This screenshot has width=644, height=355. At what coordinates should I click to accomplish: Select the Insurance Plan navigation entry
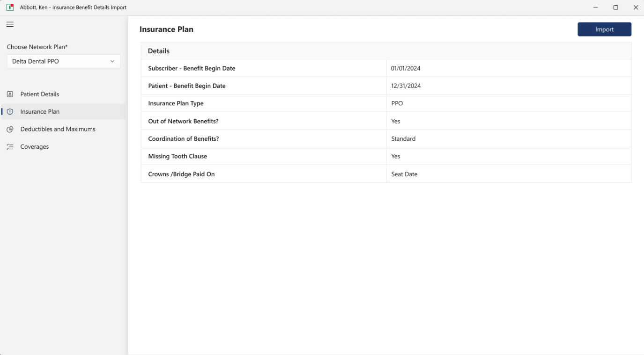click(x=39, y=111)
